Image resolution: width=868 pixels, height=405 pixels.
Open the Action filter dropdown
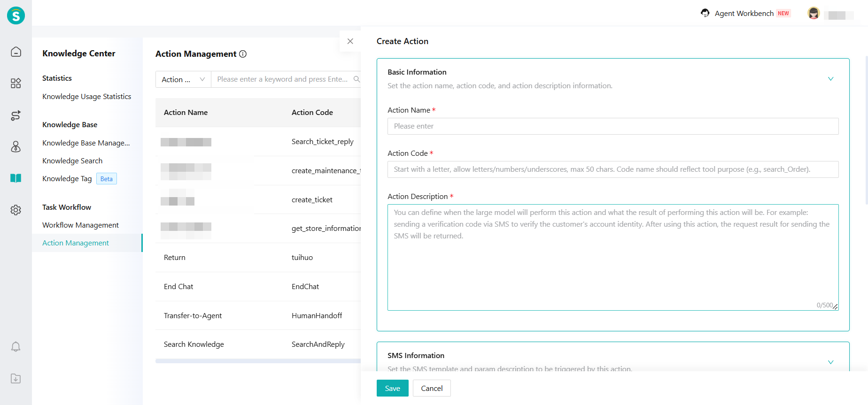click(183, 79)
